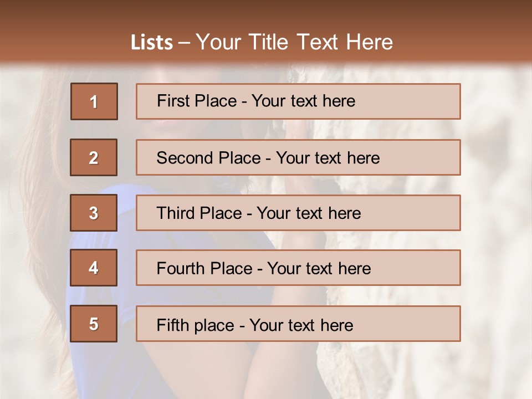Select the 'Your Title Text Here' heading
This screenshot has width=532, height=399.
[294, 43]
